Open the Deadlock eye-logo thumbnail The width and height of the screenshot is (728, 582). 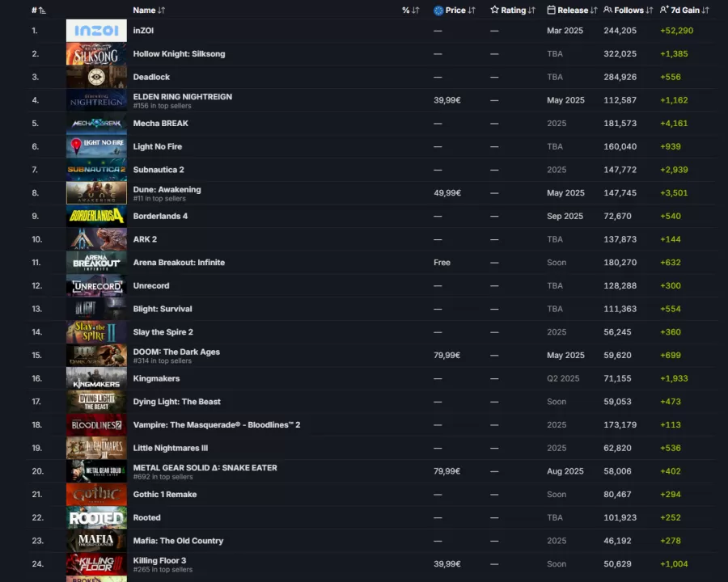(x=96, y=77)
